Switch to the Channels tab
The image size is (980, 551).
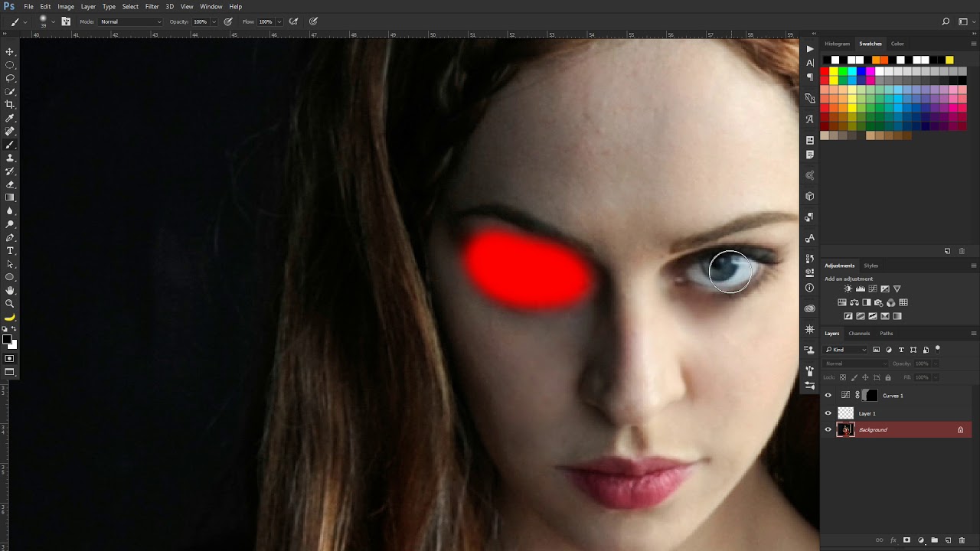tap(859, 334)
